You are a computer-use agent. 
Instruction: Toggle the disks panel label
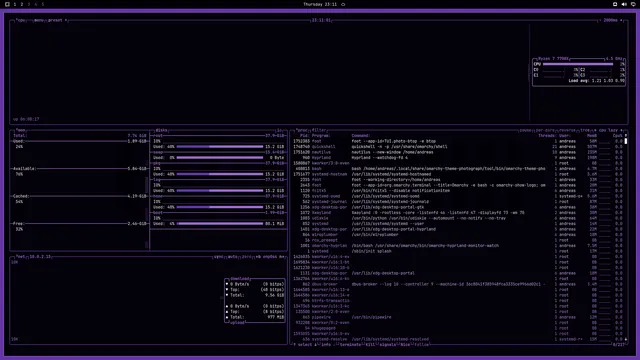(161, 130)
